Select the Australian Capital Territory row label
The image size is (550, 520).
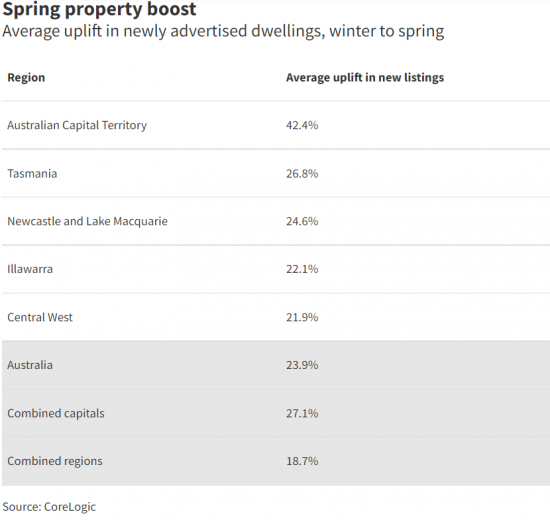(77, 125)
